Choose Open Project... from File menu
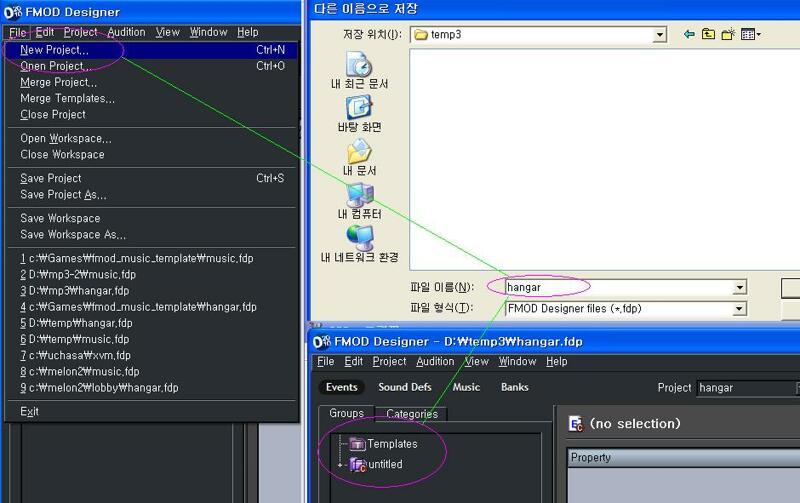Image resolution: width=800 pixels, height=503 pixels. [152, 66]
